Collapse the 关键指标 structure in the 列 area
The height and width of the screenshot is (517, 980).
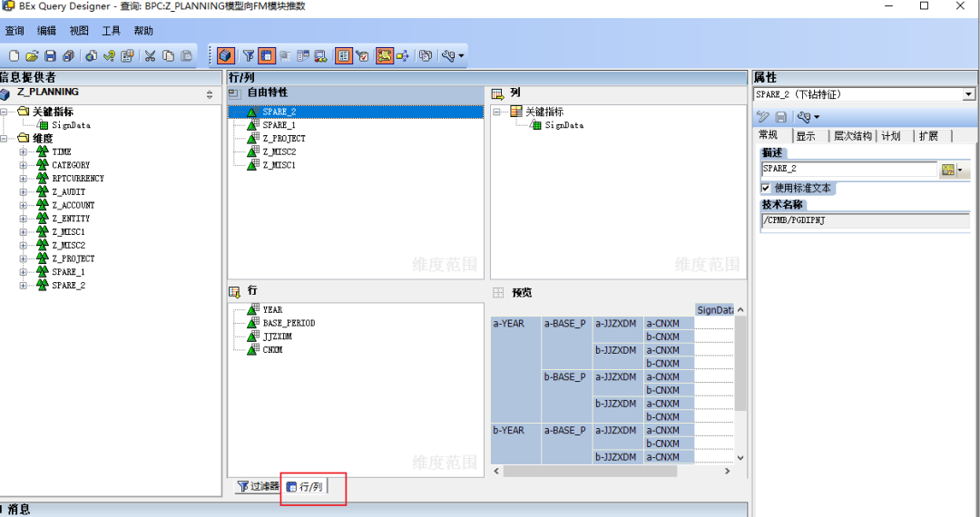tap(497, 112)
